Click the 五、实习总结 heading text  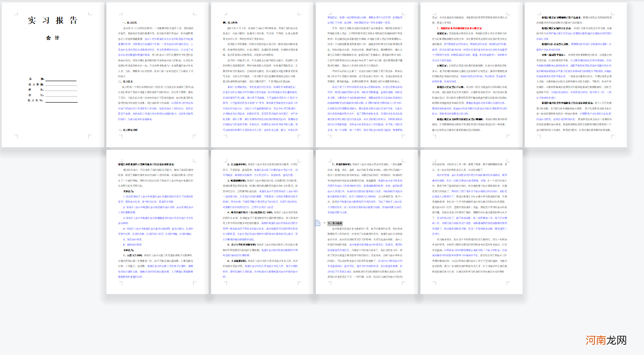(335, 223)
